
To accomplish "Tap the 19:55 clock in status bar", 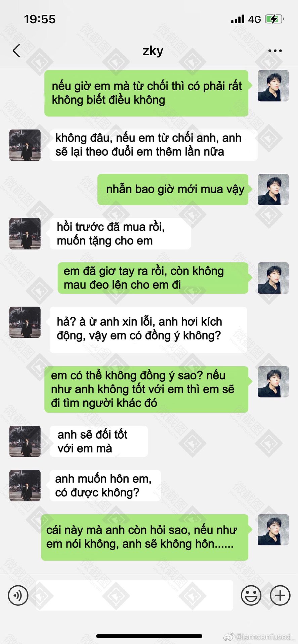I will 40,19.
